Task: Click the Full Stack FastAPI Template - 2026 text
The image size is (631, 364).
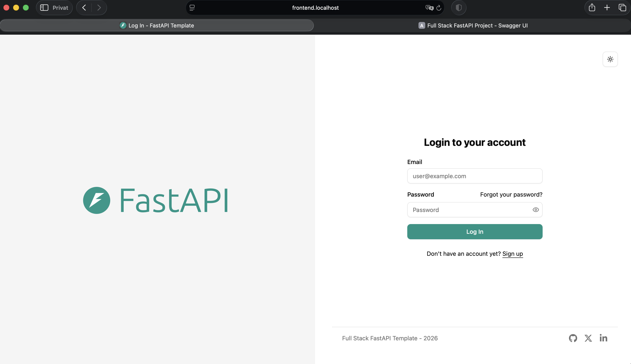Action: (390, 338)
